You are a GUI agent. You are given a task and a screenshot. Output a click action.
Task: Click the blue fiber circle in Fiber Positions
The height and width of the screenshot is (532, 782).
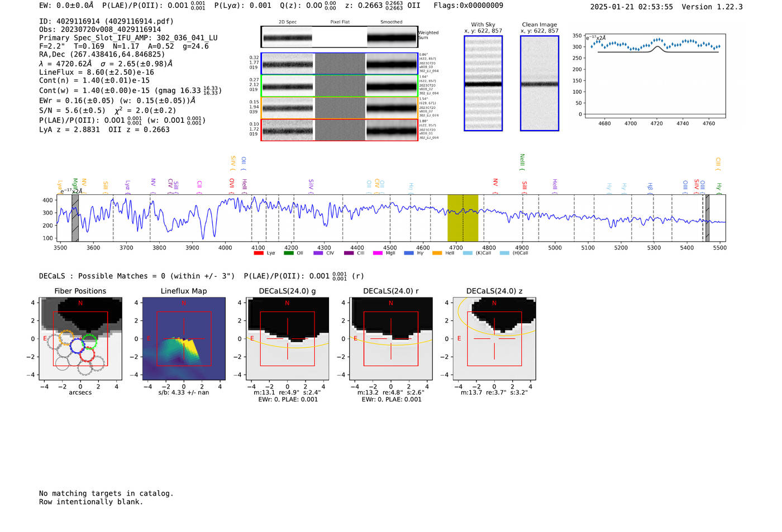point(77,345)
